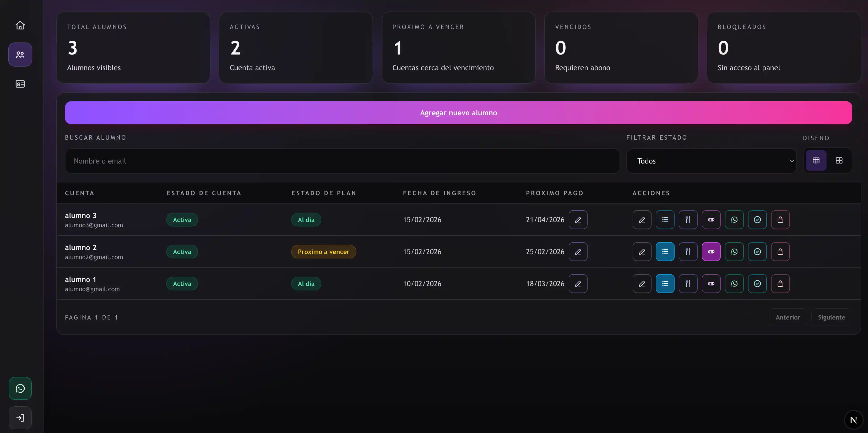Click the logout icon in sidebar

(20, 418)
